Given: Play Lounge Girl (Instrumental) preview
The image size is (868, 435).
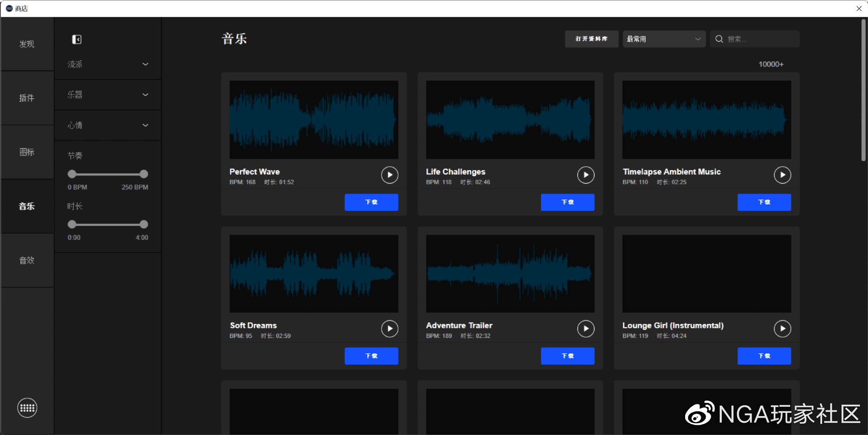Looking at the screenshot, I should click(x=782, y=329).
